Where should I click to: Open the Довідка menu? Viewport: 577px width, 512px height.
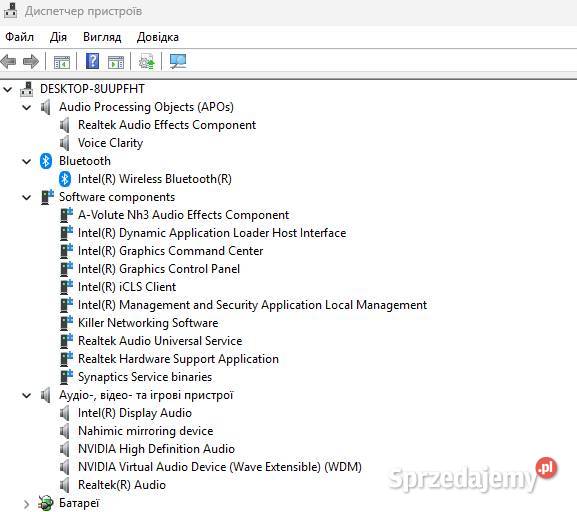point(158,37)
